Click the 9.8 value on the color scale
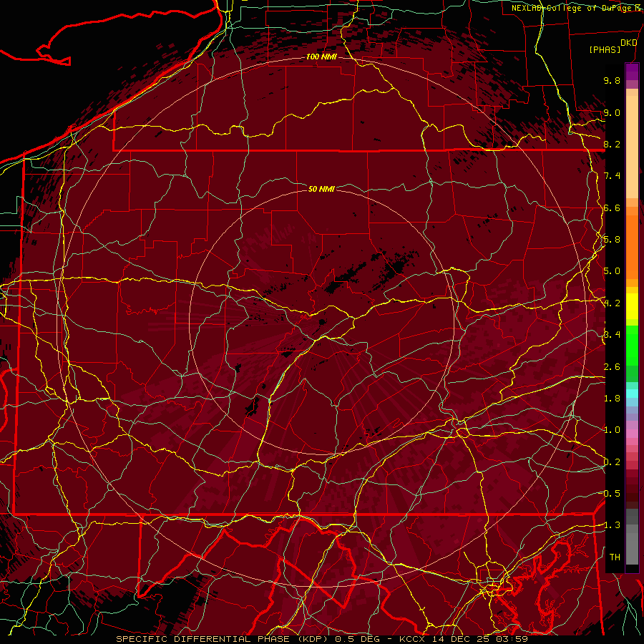 (x=612, y=80)
